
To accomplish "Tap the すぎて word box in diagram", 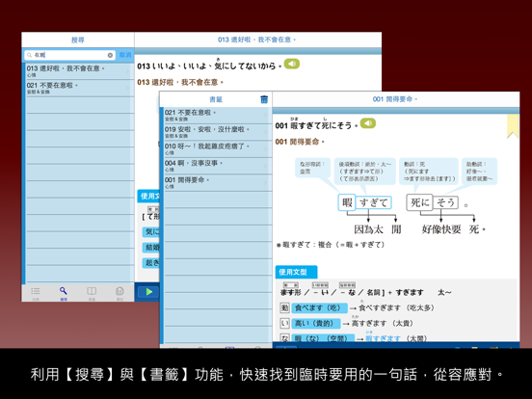I will [374, 203].
